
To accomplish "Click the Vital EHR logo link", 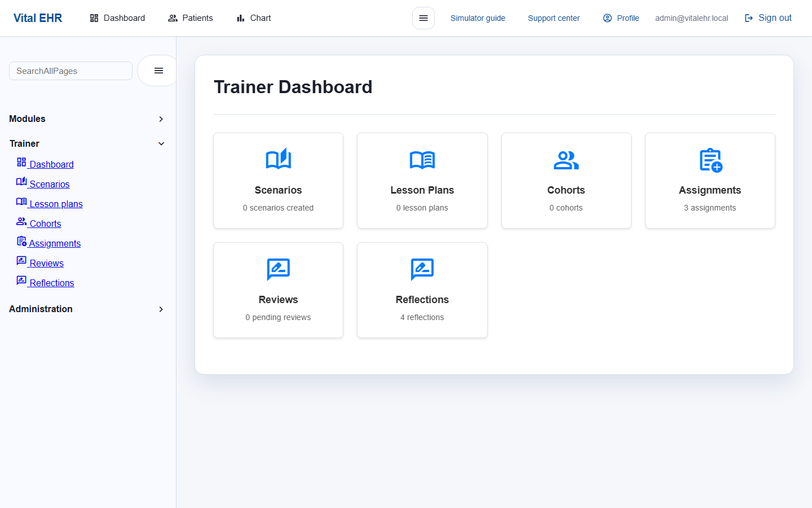I will coord(38,18).
